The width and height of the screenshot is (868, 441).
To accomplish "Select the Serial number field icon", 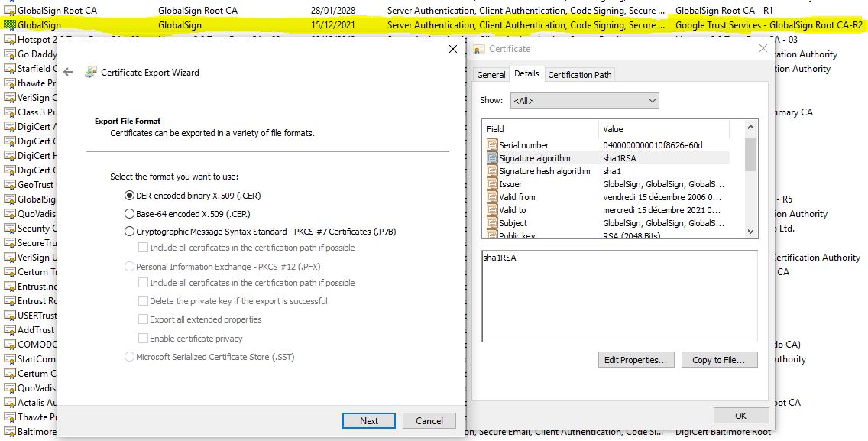I will tap(492, 145).
